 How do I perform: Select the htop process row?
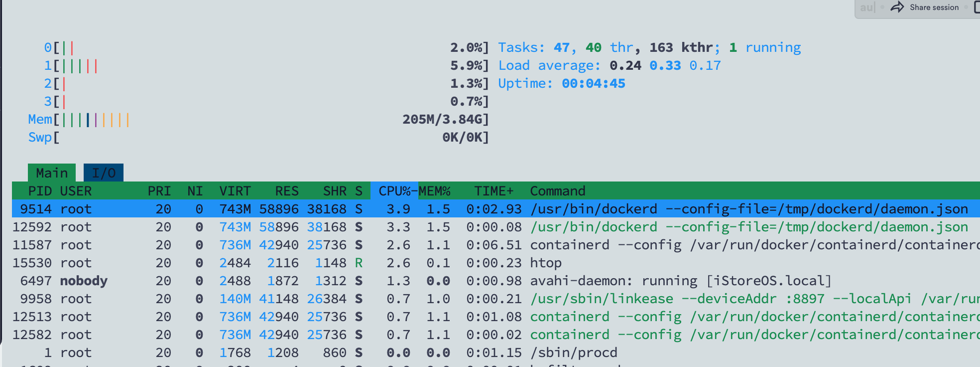click(496, 263)
